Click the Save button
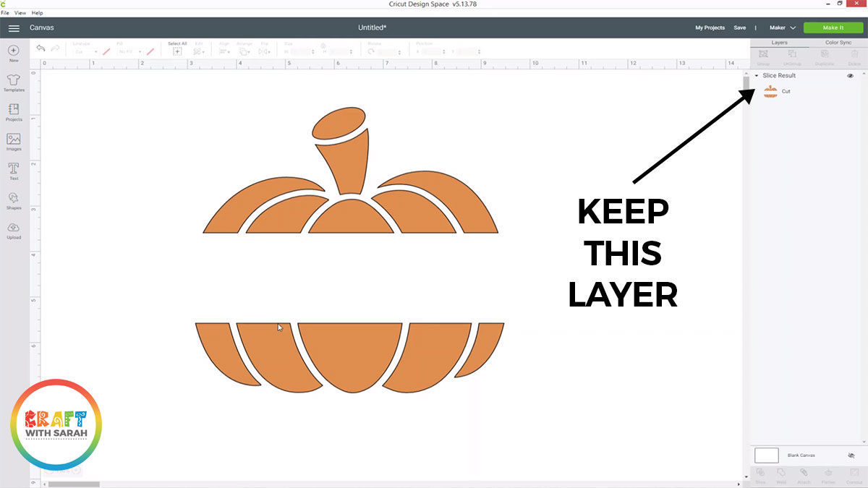Screen dimensions: 868x488 point(739,27)
